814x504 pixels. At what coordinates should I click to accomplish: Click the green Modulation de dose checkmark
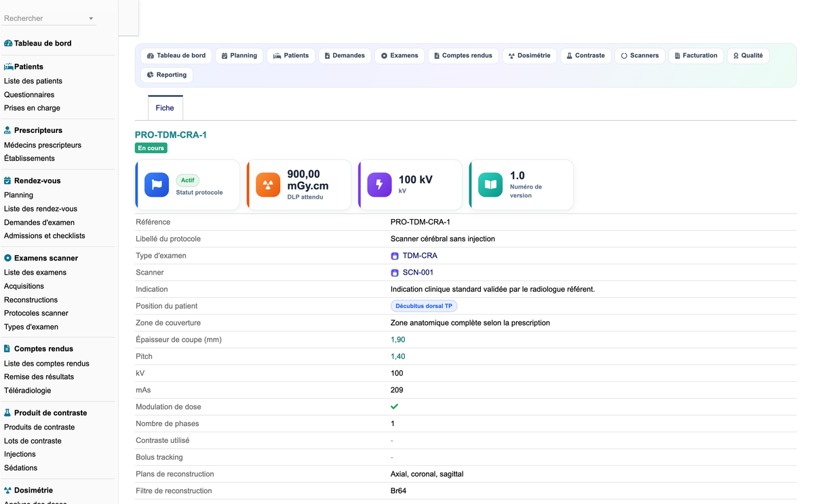point(395,406)
